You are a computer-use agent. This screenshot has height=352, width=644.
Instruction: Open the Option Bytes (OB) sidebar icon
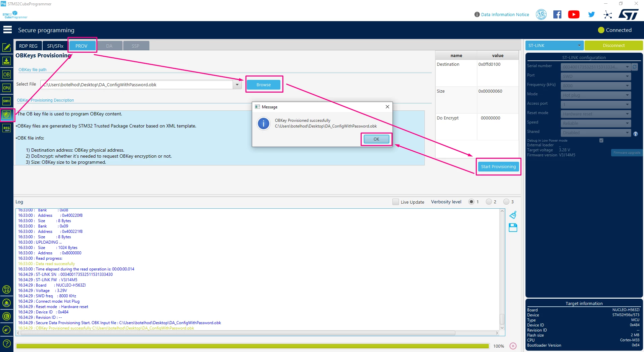pos(6,74)
